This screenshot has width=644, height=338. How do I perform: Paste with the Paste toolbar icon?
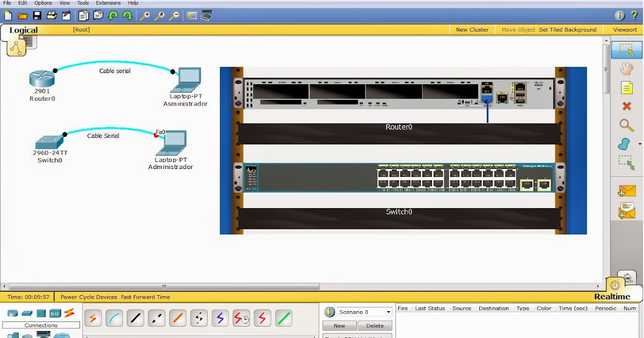tap(98, 16)
